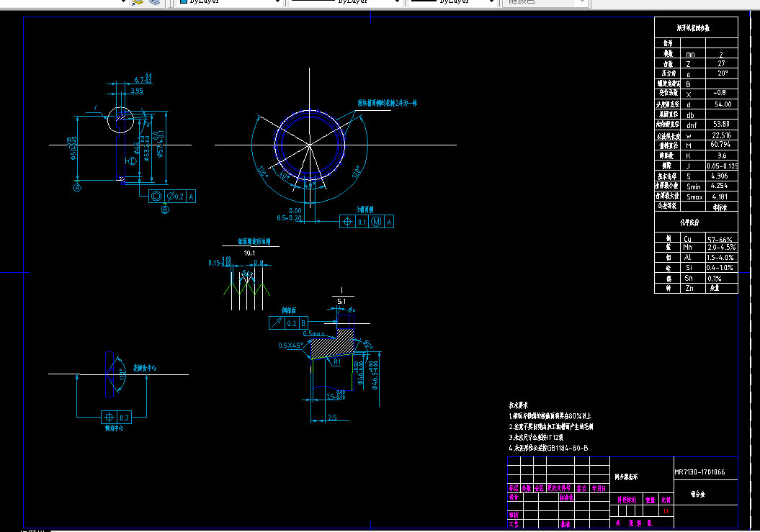Click the Smax value 4.181
The height and width of the screenshot is (532, 760).
tap(720, 197)
